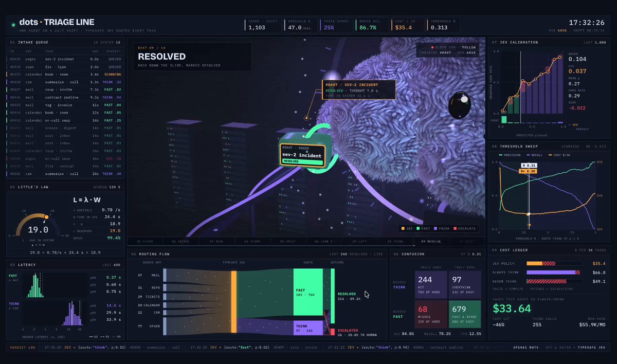Click the Escalated outcome block in routing flow
Screen dimensions: 617x364
333,332
